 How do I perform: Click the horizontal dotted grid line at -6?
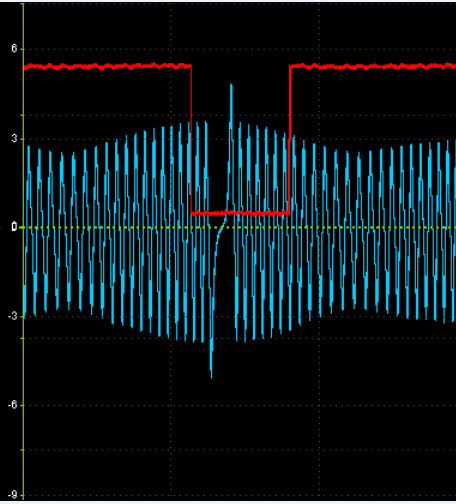click(x=240, y=406)
